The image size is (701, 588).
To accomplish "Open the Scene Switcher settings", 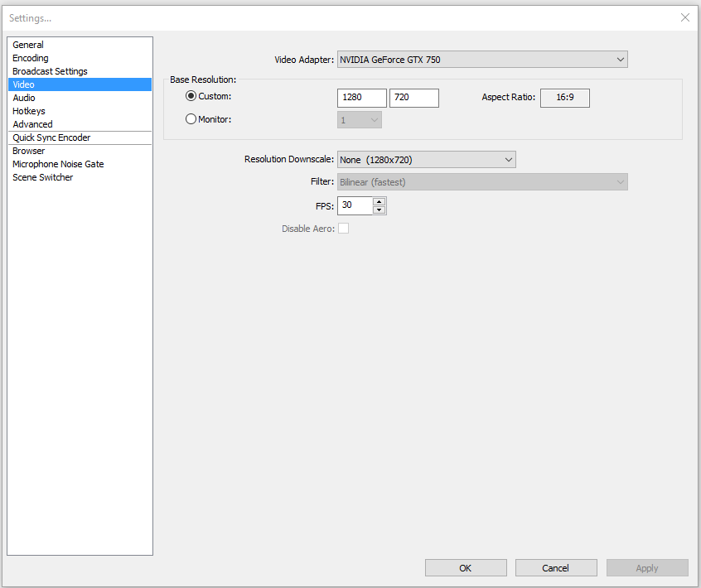I will pyautogui.click(x=80, y=177).
